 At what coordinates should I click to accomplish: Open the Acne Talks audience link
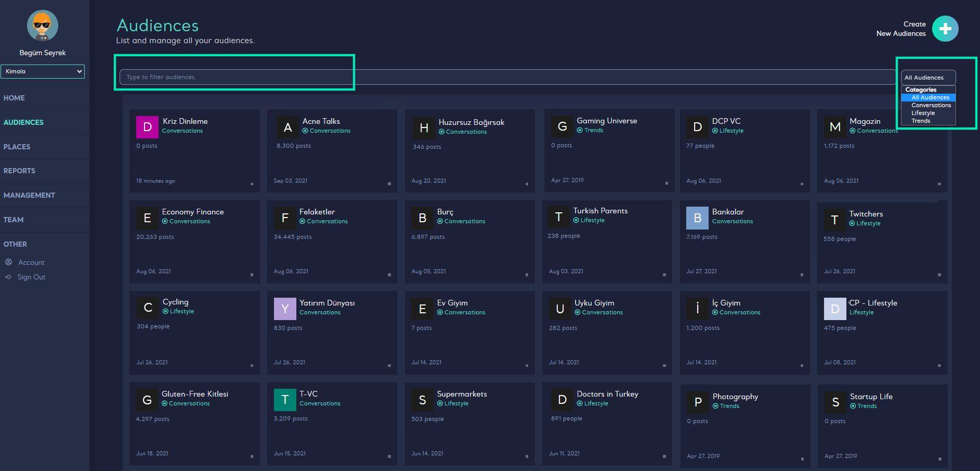point(321,121)
